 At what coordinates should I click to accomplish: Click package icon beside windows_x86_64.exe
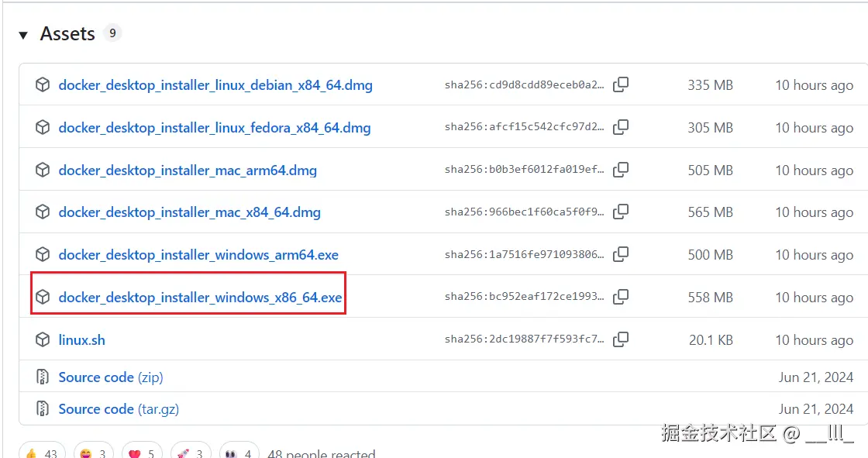[x=43, y=298]
